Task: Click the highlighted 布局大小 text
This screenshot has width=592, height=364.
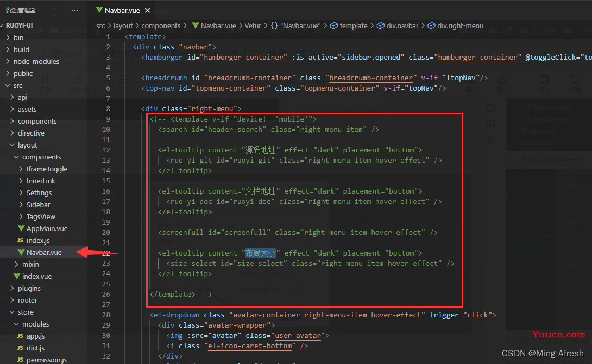Action: [x=261, y=253]
